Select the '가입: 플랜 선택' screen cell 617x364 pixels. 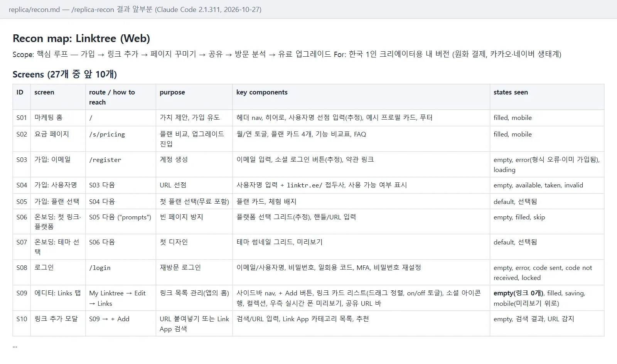coord(58,201)
